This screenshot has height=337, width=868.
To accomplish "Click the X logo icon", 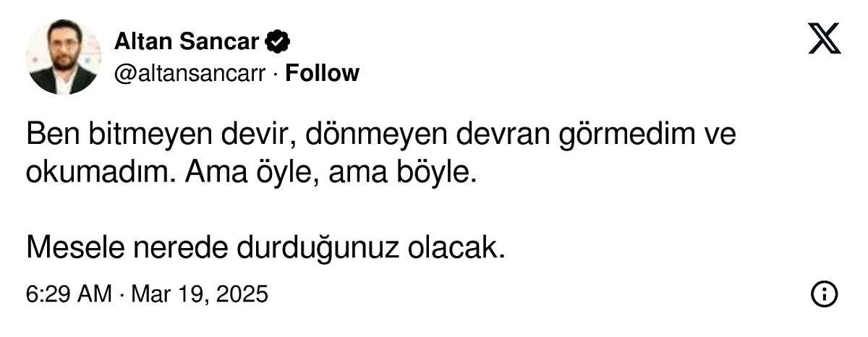I will point(824,38).
